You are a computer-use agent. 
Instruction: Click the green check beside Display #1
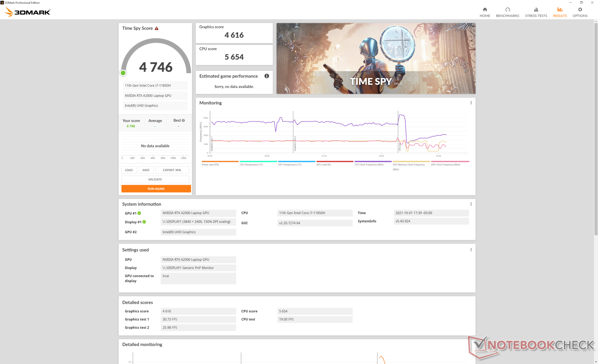point(144,222)
